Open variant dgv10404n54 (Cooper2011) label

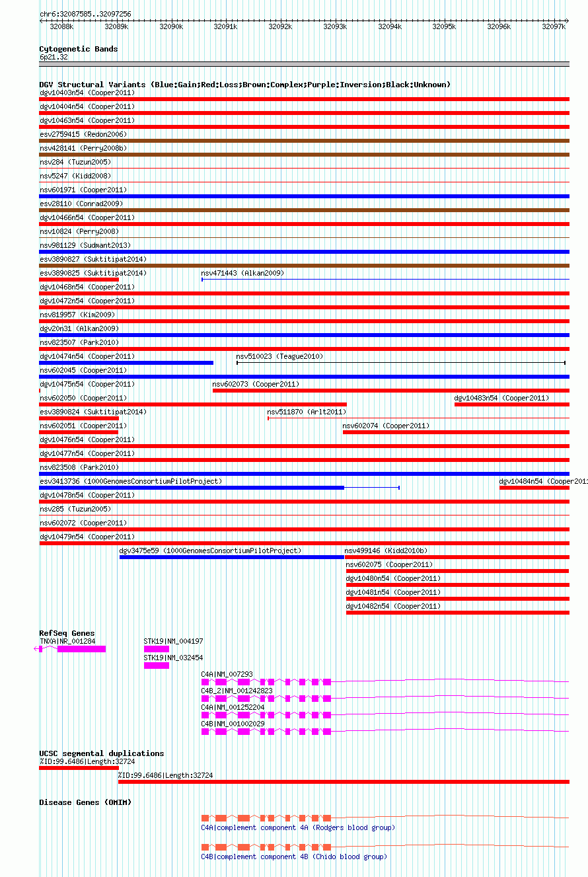pyautogui.click(x=87, y=106)
